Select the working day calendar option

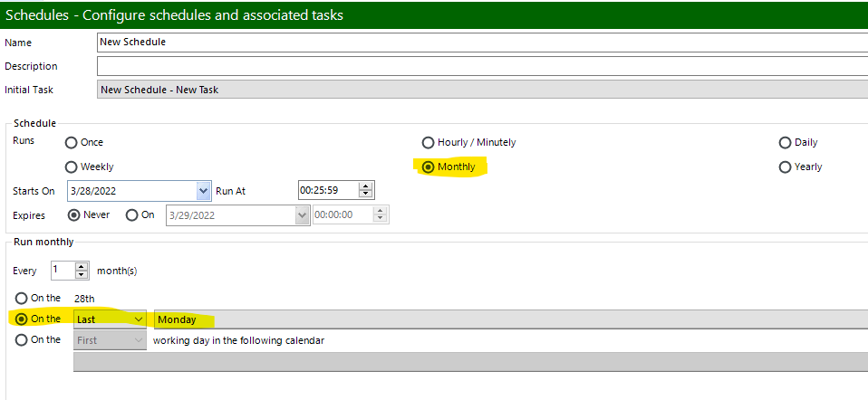(22, 340)
